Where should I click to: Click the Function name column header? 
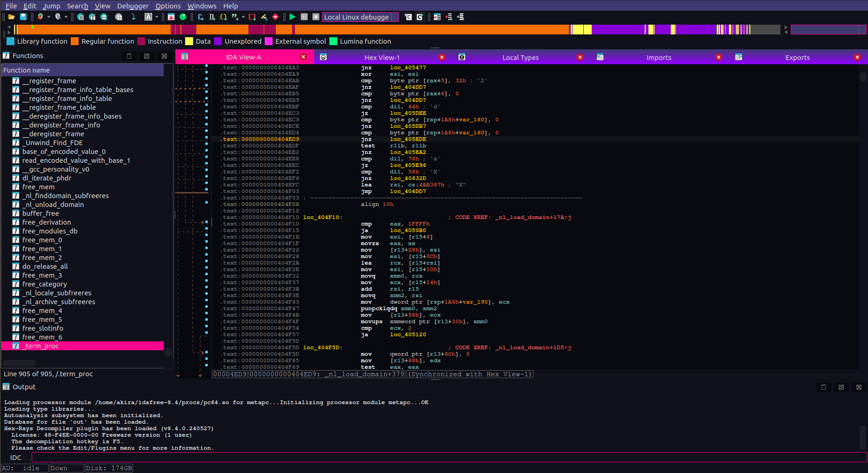pyautogui.click(x=83, y=70)
